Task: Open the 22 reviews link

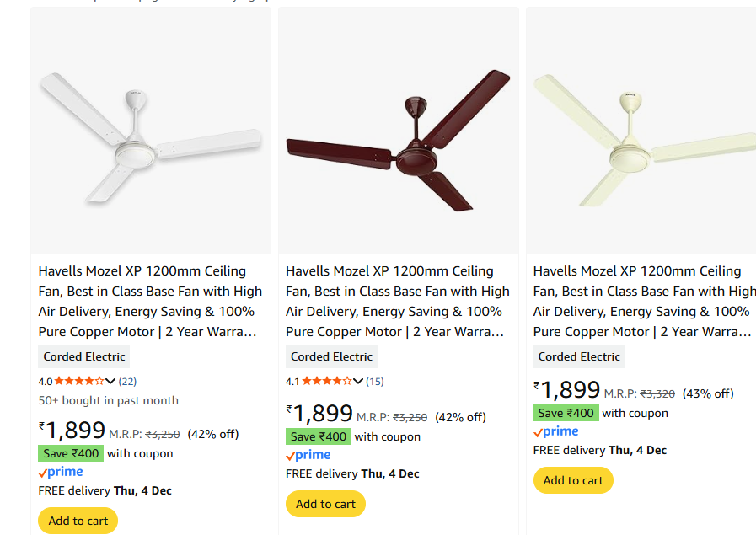Action: click(x=127, y=381)
